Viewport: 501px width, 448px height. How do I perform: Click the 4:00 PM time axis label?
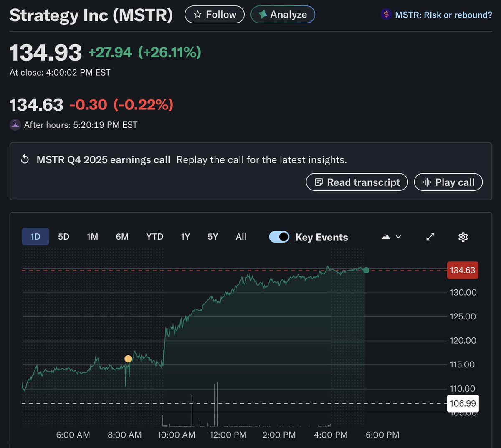click(x=331, y=435)
